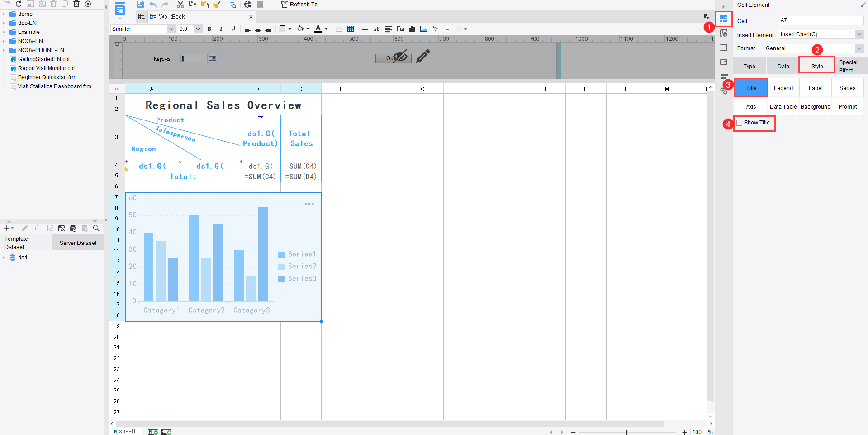Viewport: 868px width, 435px height.
Task: Open the Insert Element dropdown
Action: point(859,34)
